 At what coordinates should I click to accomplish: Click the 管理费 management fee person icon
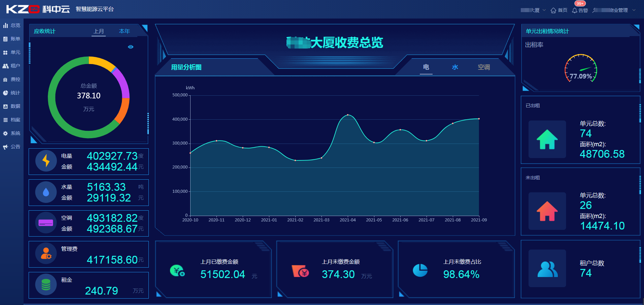tap(46, 253)
